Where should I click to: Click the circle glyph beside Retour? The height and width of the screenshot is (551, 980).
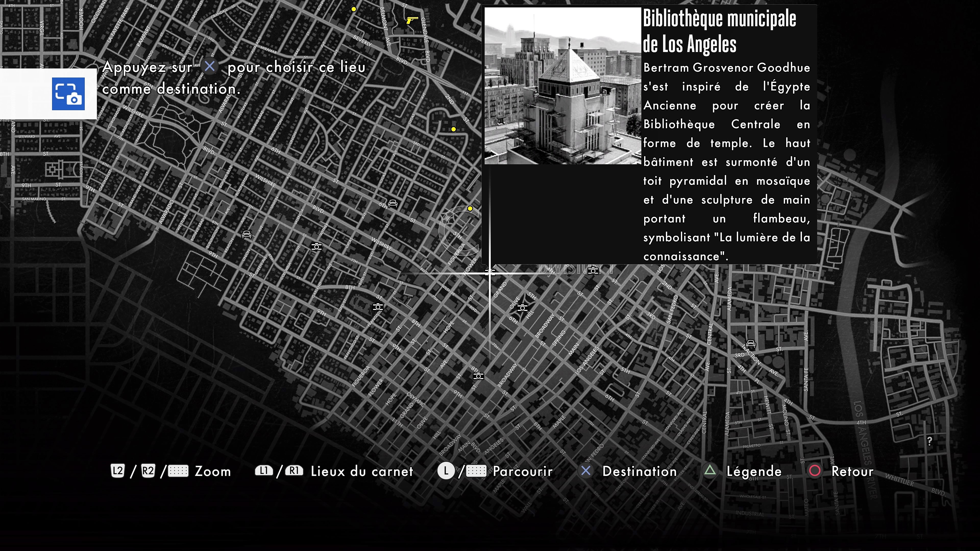coord(815,471)
